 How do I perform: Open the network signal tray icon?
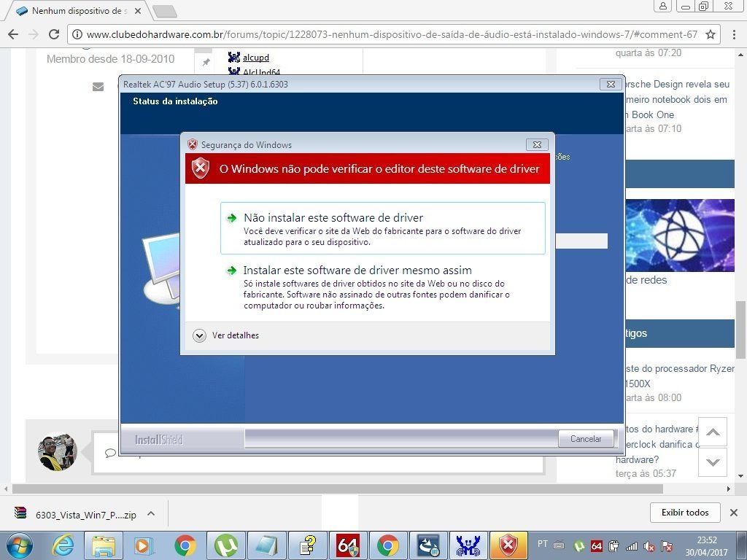[x=632, y=547]
